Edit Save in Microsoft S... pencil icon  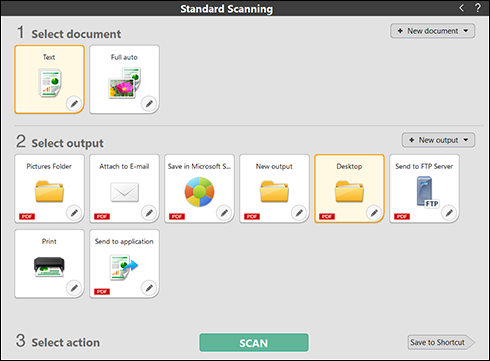(224, 212)
